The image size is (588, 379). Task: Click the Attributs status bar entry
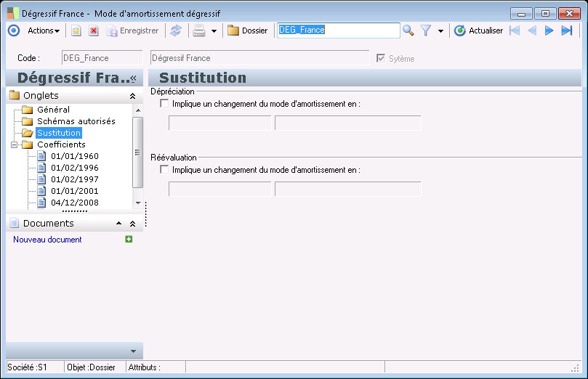145,367
